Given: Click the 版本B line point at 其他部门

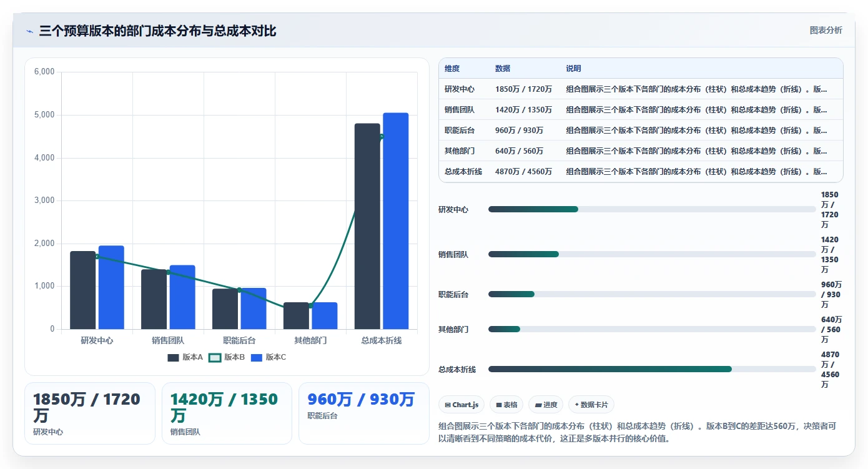Looking at the screenshot, I should click(x=310, y=305).
